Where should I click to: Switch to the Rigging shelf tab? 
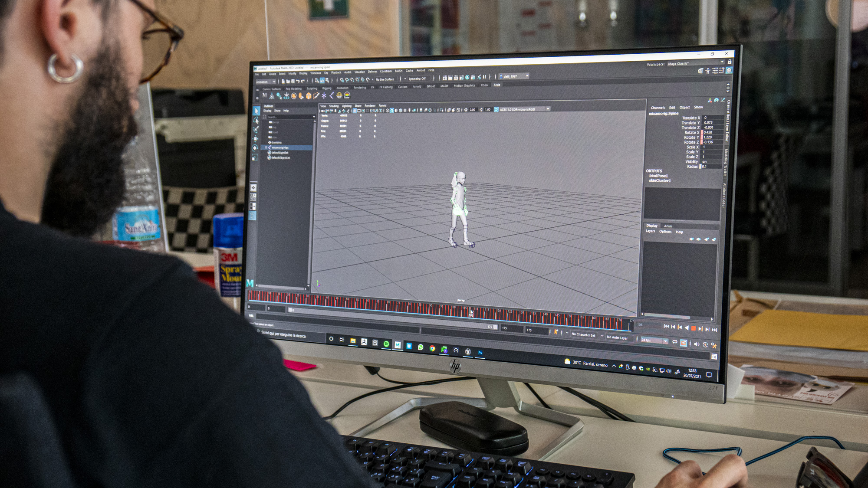click(327, 88)
